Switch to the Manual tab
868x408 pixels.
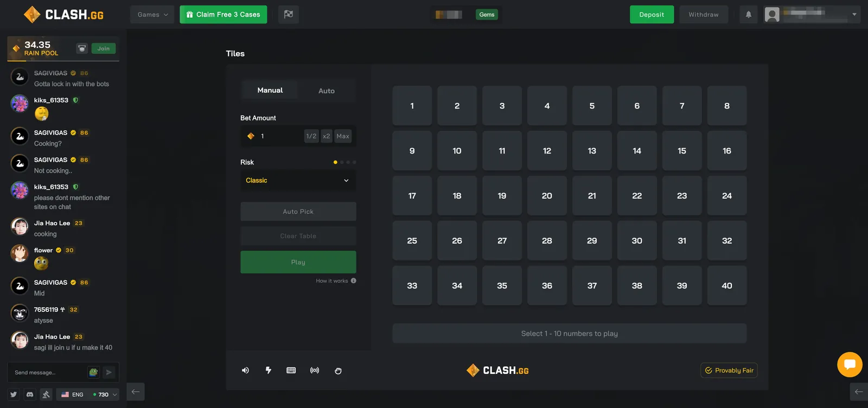tap(270, 91)
